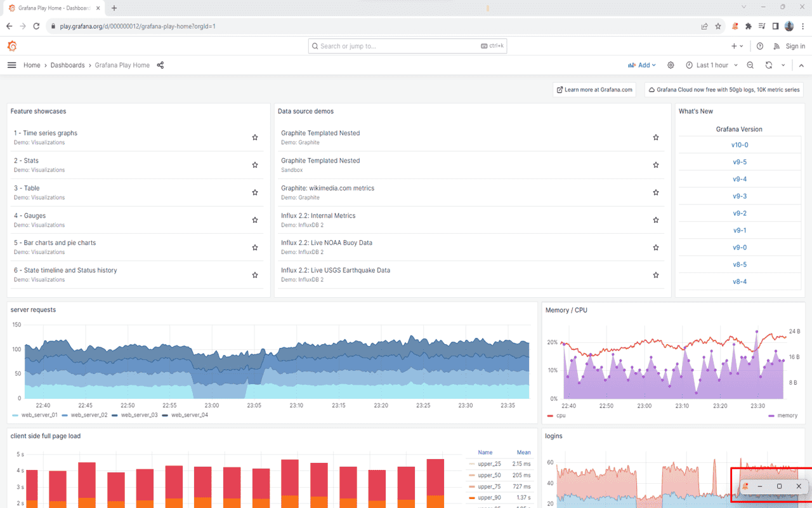Open the Last 1 hour time picker
Screen dimensions: 812x508
(711, 65)
